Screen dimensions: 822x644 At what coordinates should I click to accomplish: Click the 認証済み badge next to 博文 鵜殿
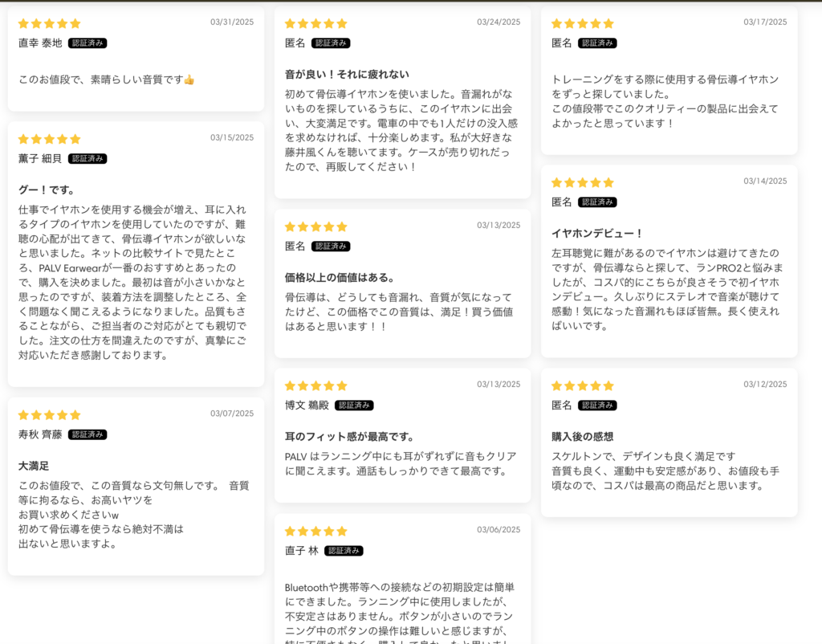pyautogui.click(x=354, y=406)
